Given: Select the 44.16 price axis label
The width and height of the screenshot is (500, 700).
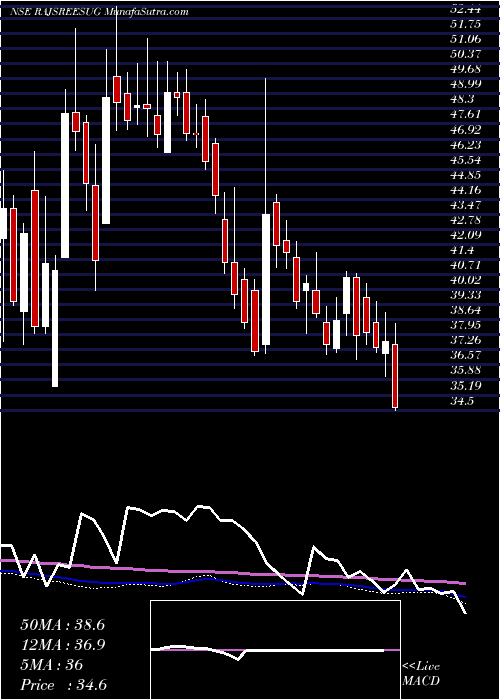Looking at the screenshot, I should coord(464,190).
